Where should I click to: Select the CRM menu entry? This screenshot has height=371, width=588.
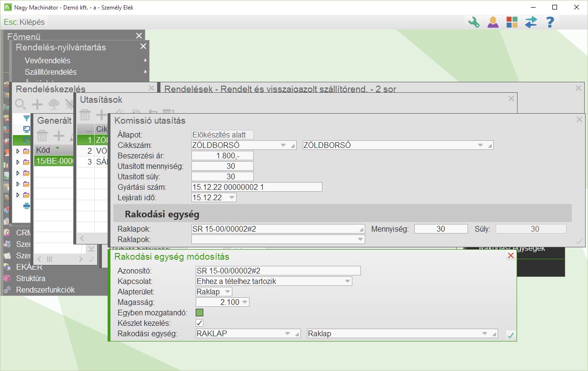click(23, 233)
